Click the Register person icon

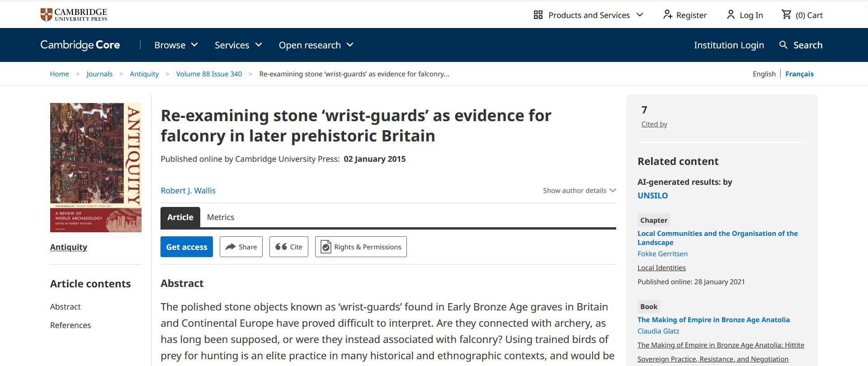(668, 15)
